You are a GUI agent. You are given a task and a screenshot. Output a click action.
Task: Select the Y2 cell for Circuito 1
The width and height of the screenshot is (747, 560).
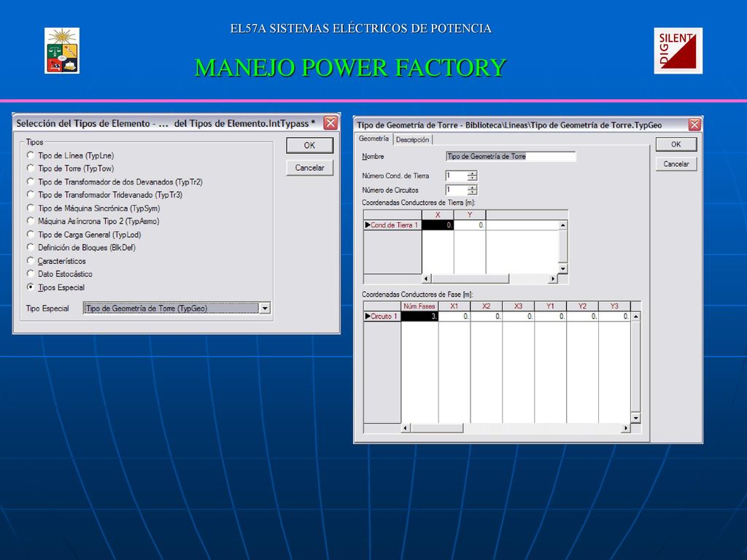pyautogui.click(x=582, y=316)
